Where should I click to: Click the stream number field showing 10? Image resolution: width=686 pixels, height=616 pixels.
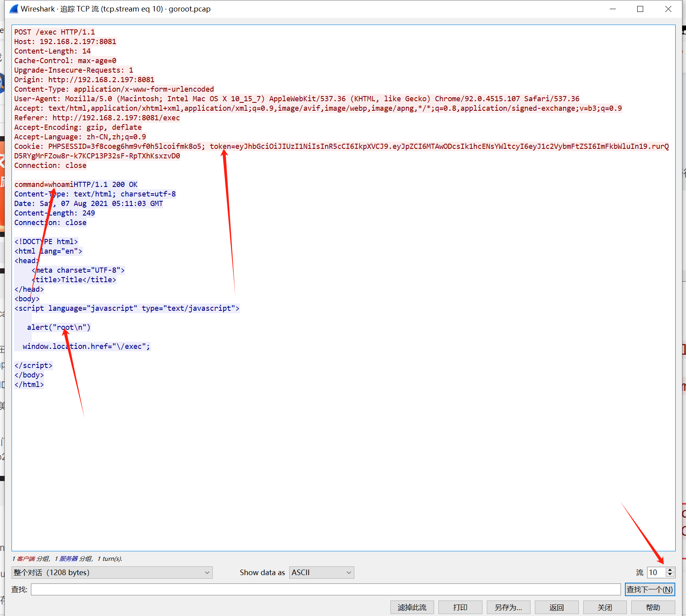657,572
